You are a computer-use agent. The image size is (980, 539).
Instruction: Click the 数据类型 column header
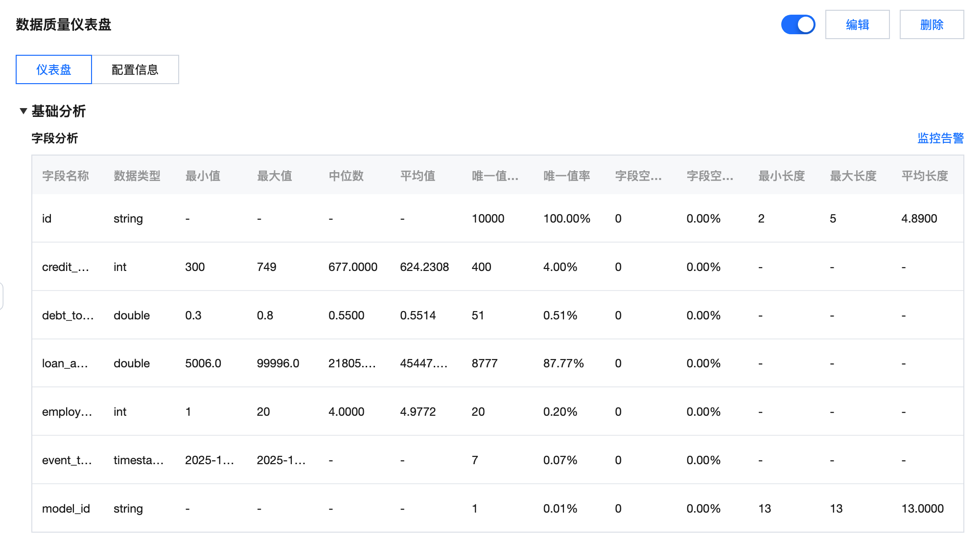click(x=137, y=176)
